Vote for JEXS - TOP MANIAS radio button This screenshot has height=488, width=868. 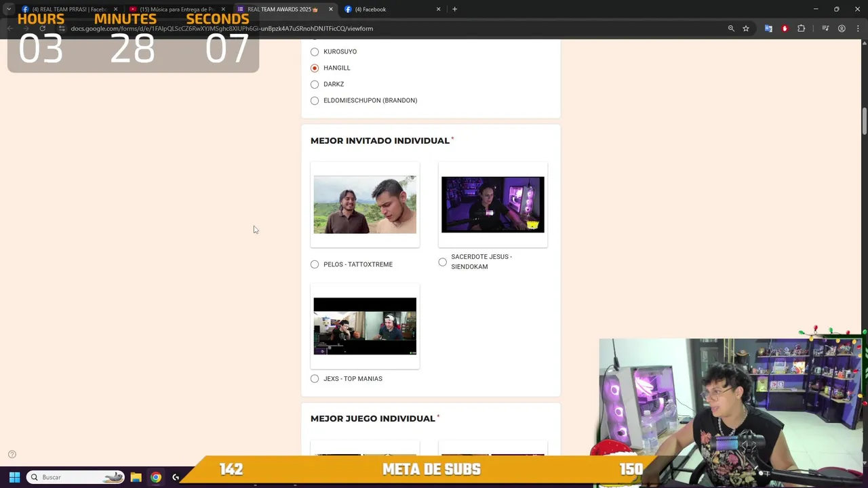pos(315,379)
